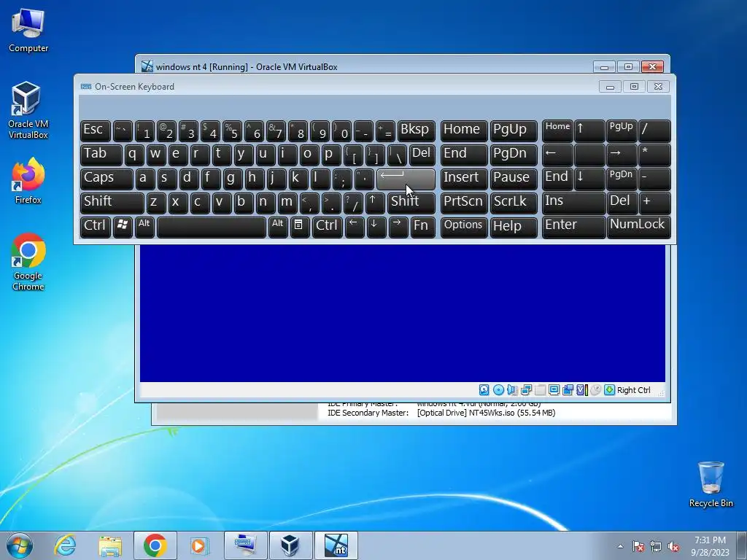Open Chrome from the taskbar

[x=155, y=545]
